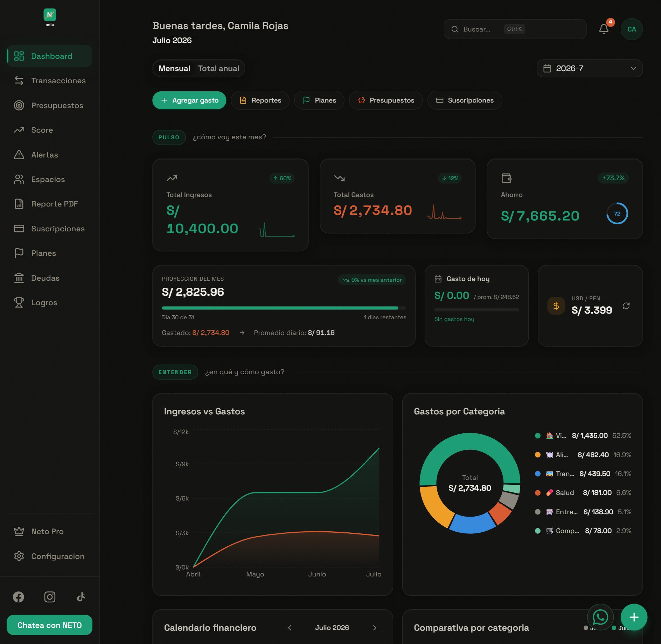Open Alertas in the sidebar
This screenshot has width=661, height=644.
point(50,155)
